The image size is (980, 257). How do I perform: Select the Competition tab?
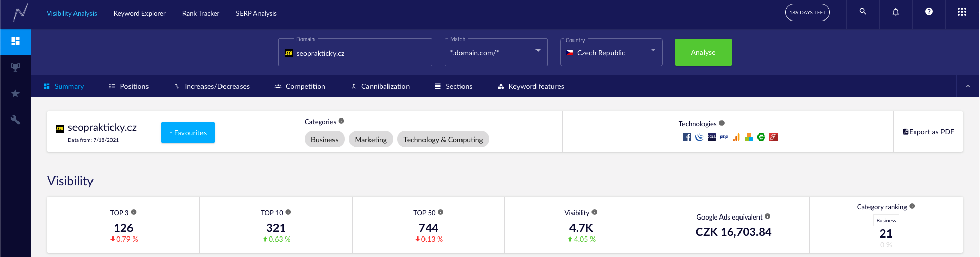click(300, 86)
